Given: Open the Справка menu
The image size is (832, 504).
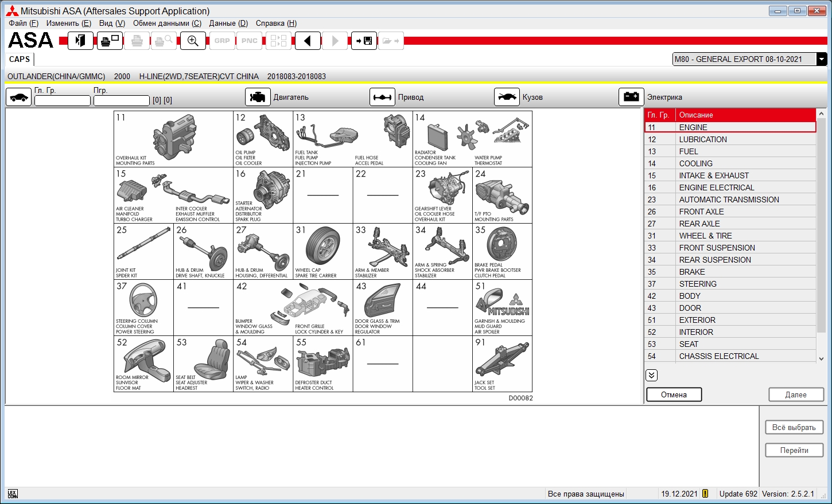Looking at the screenshot, I should tap(276, 23).
